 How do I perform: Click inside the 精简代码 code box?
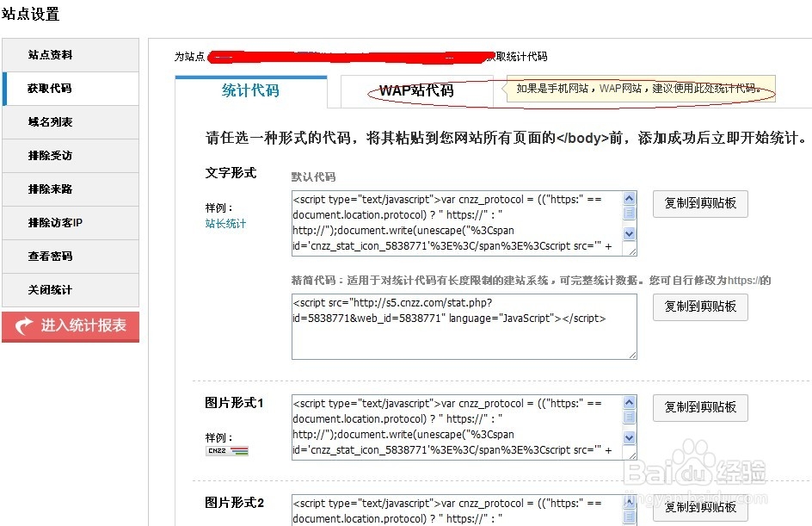464,327
